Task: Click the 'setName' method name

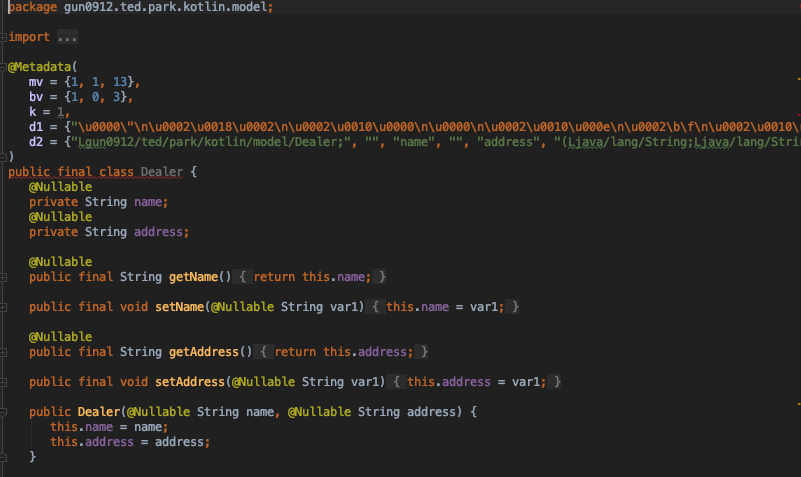Action: click(x=180, y=307)
